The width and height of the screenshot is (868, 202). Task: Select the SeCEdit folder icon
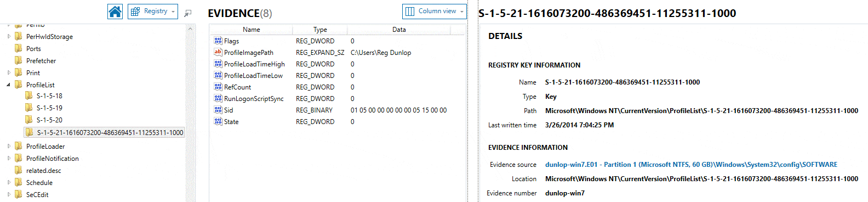(x=19, y=194)
